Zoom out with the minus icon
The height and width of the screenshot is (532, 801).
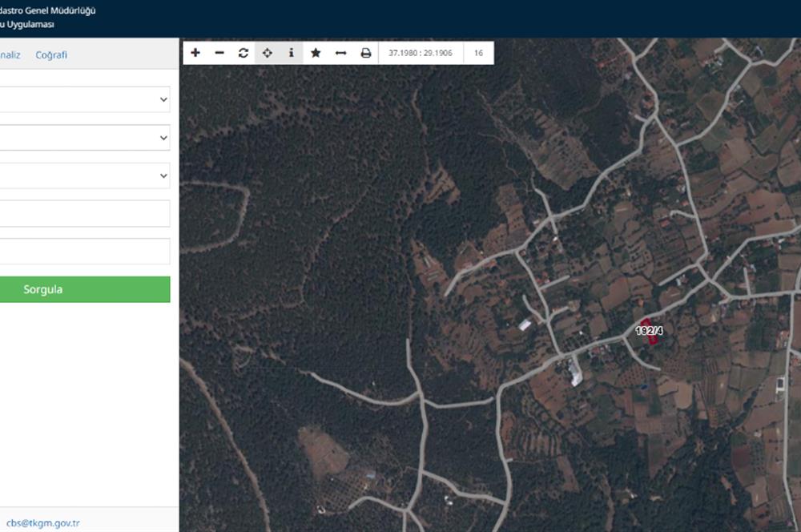219,53
